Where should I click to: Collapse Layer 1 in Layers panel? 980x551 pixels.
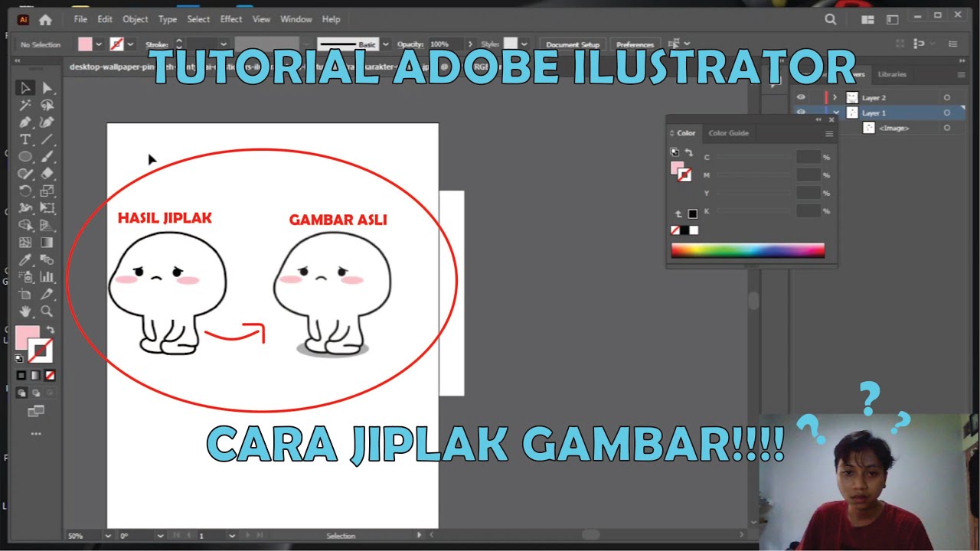[835, 112]
